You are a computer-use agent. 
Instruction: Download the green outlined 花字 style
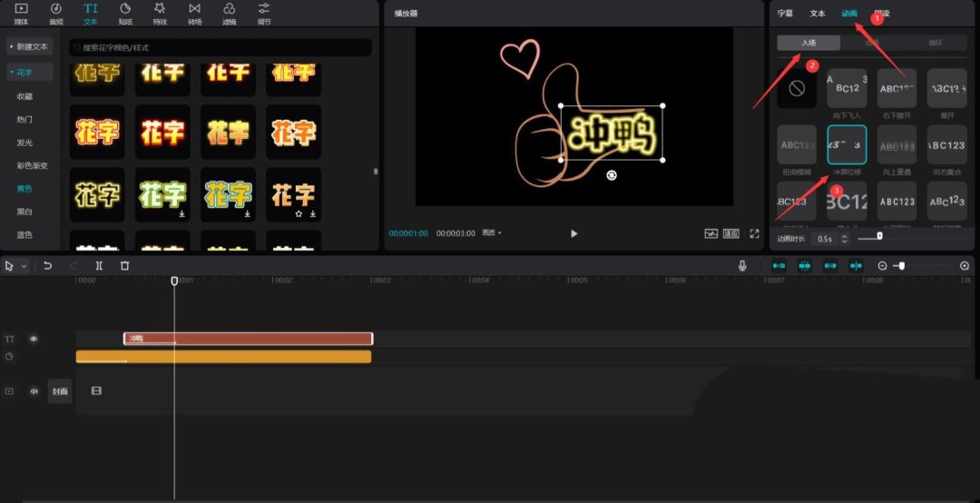181,214
